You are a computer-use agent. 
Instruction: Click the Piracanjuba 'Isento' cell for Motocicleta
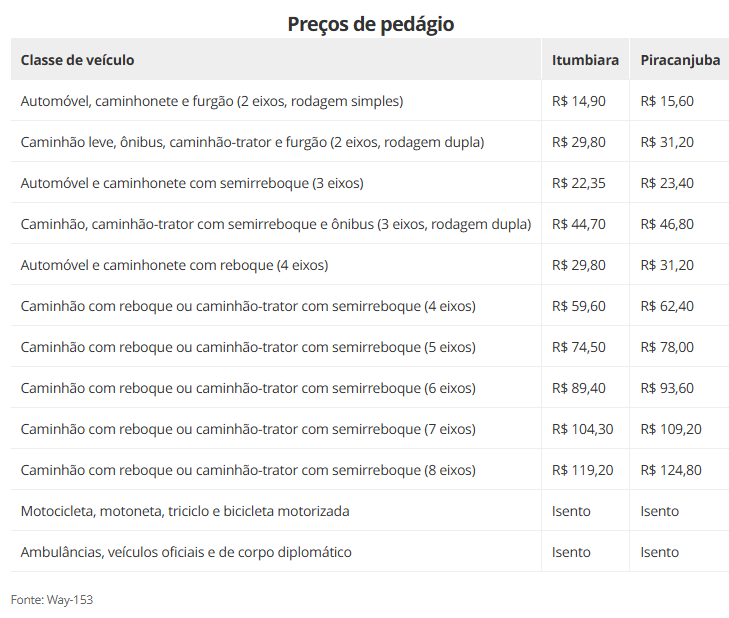(x=660, y=511)
